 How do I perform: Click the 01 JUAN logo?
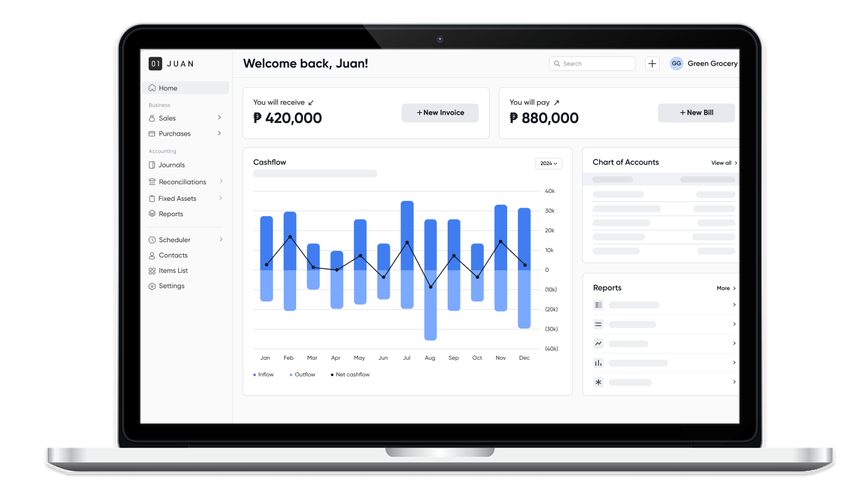pyautogui.click(x=171, y=64)
